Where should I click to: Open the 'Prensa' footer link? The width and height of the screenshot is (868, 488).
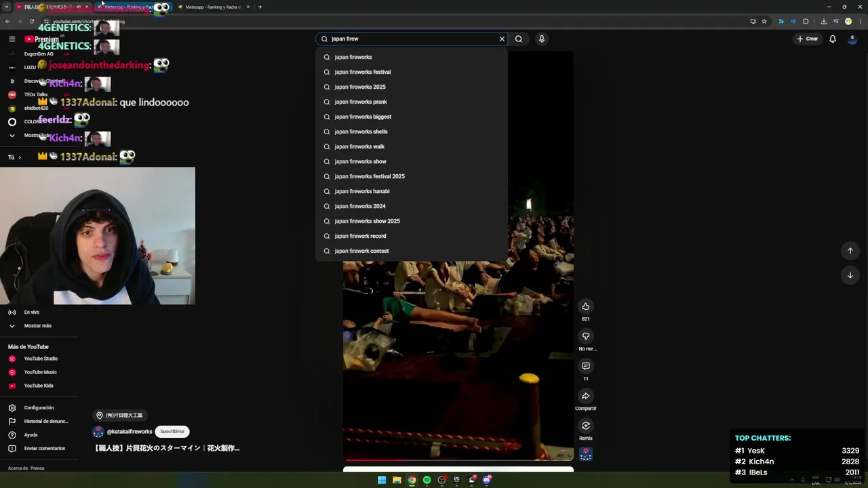37,468
